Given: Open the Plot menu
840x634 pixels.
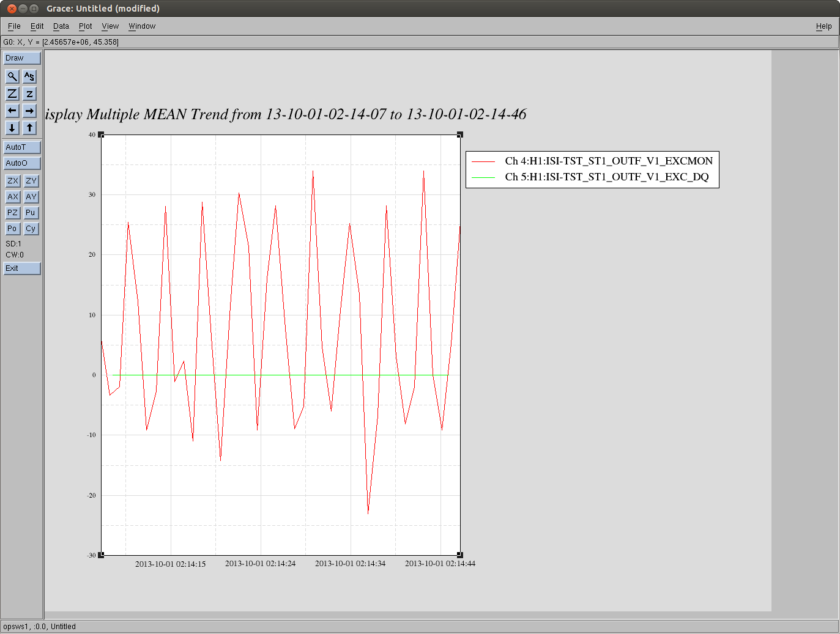Looking at the screenshot, I should [x=85, y=26].
